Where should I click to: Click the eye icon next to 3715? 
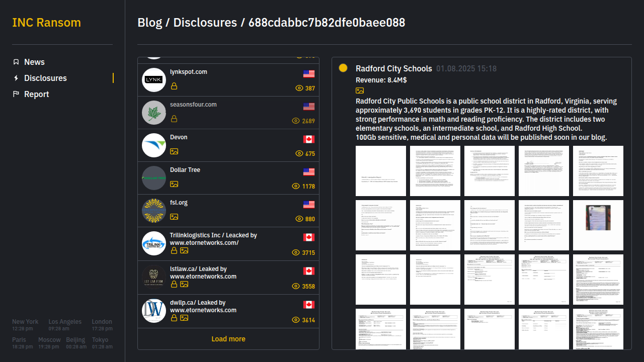296,252
